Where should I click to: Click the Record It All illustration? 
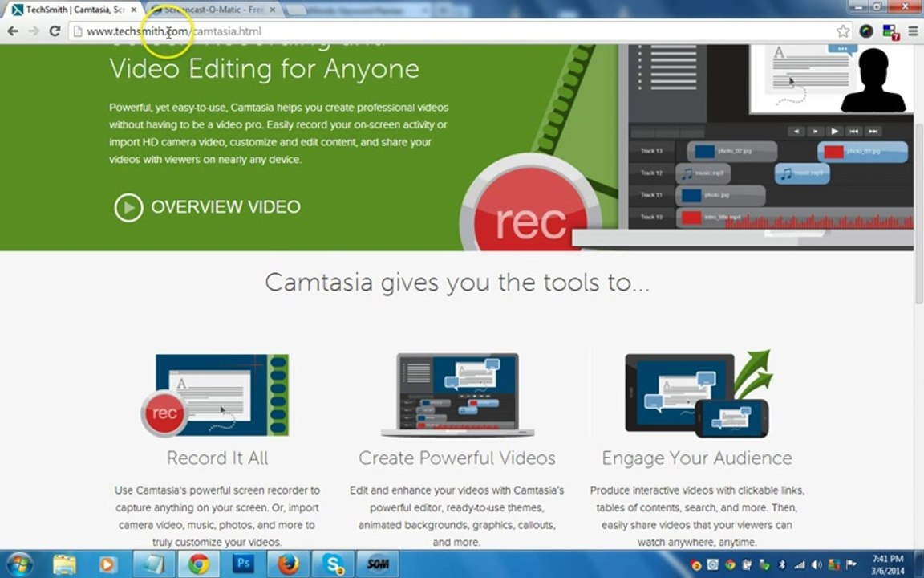pos(216,395)
